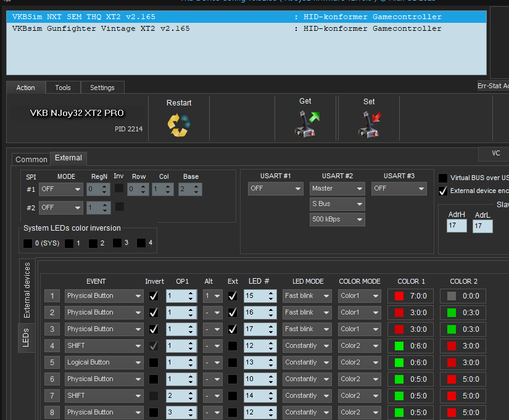Open row 5 Logical Button event dropdown

[104, 363]
